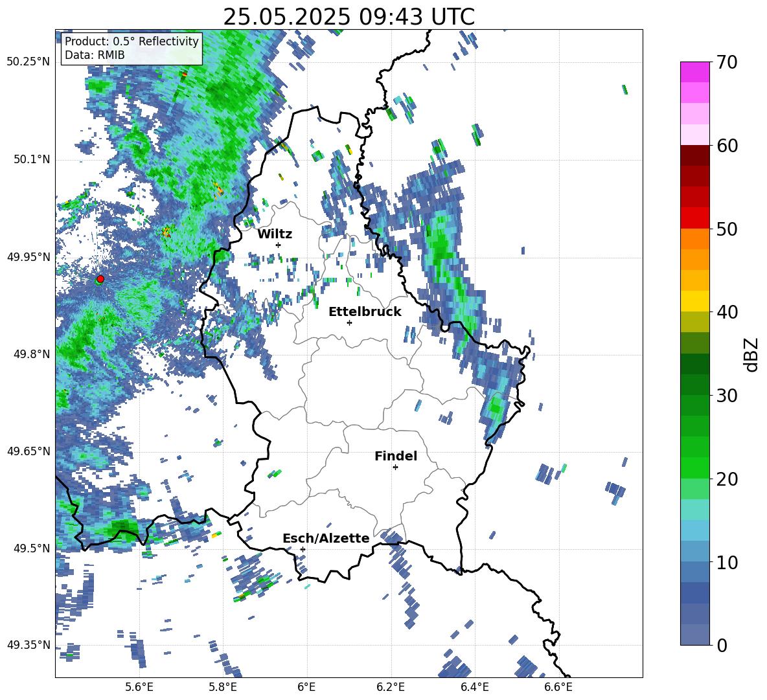Screen dimensions: 767x700
Task: Click the 6.6°E longitude label
Action: coord(558,687)
